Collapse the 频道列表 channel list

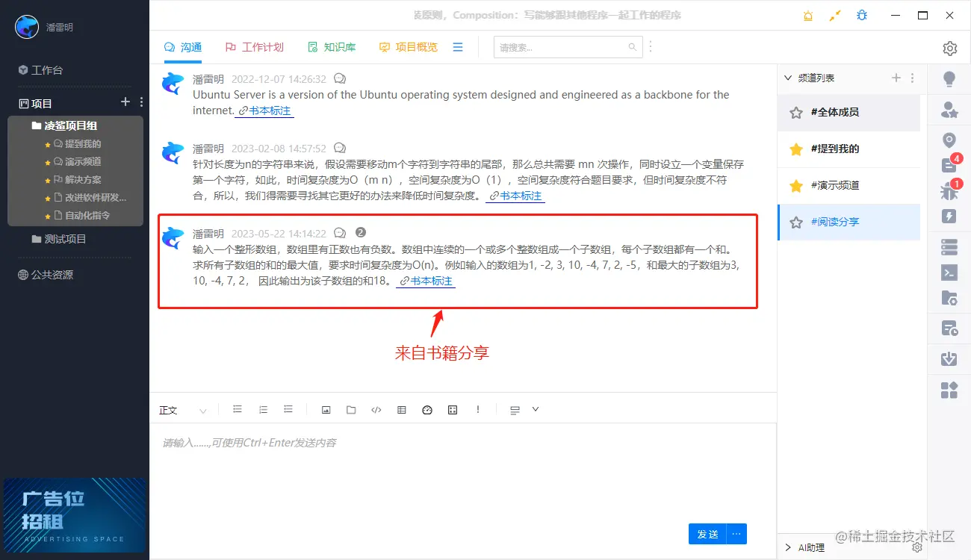pyautogui.click(x=787, y=78)
